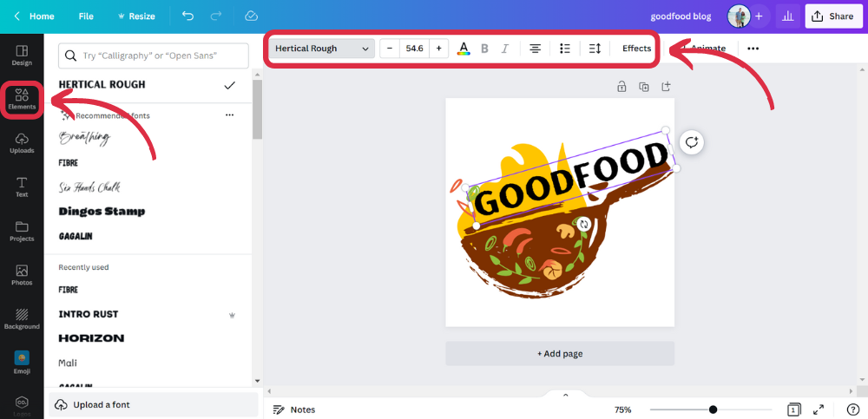The image size is (868, 419).
Task: Open the Design panel in sidebar
Action: pos(22,56)
